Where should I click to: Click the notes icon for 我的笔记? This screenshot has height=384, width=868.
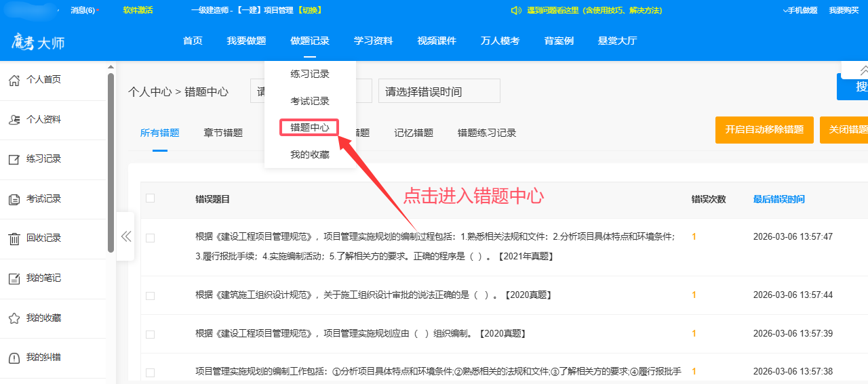click(x=14, y=278)
